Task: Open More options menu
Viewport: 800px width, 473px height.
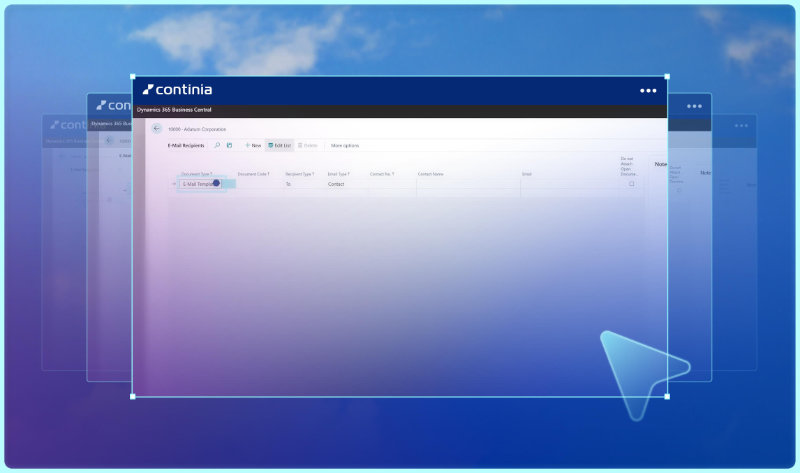Action: click(345, 145)
